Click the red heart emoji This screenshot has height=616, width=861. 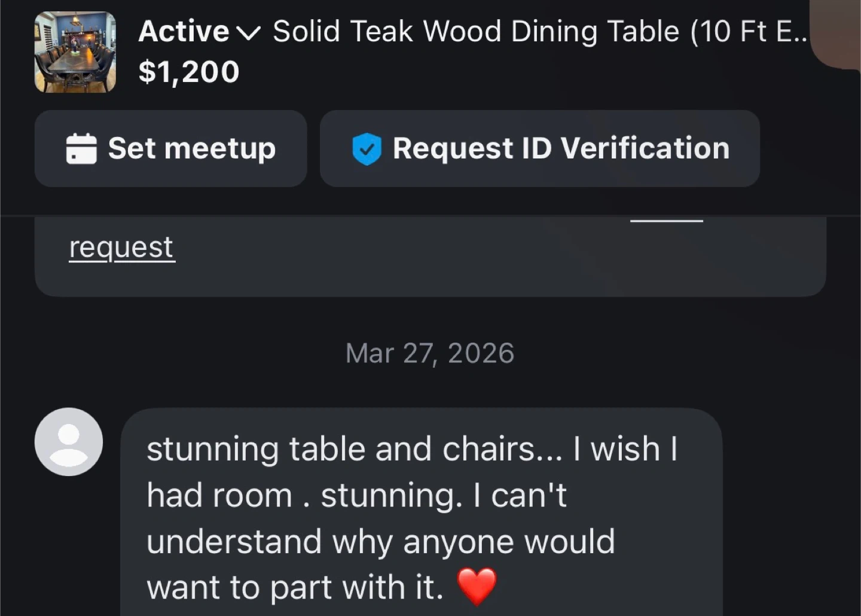(477, 586)
